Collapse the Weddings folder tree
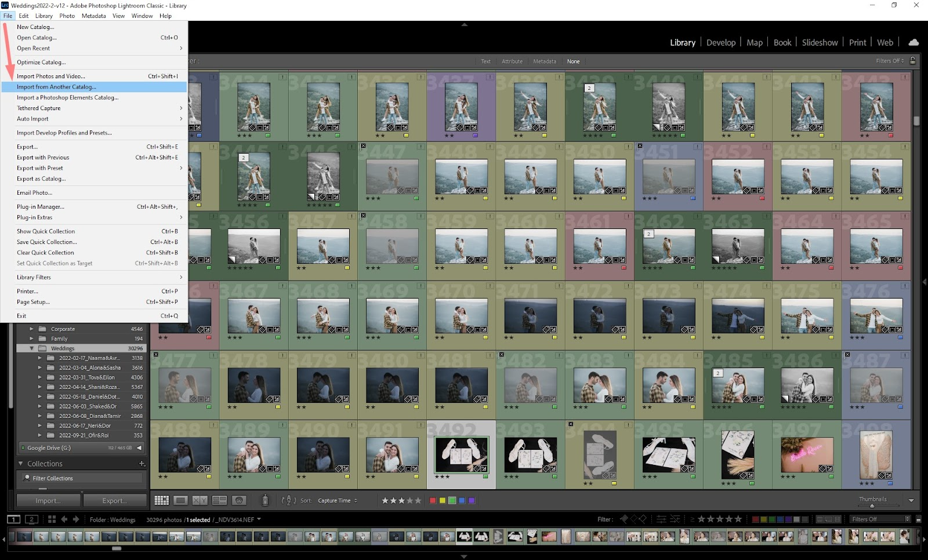This screenshot has height=560, width=928. click(32, 348)
